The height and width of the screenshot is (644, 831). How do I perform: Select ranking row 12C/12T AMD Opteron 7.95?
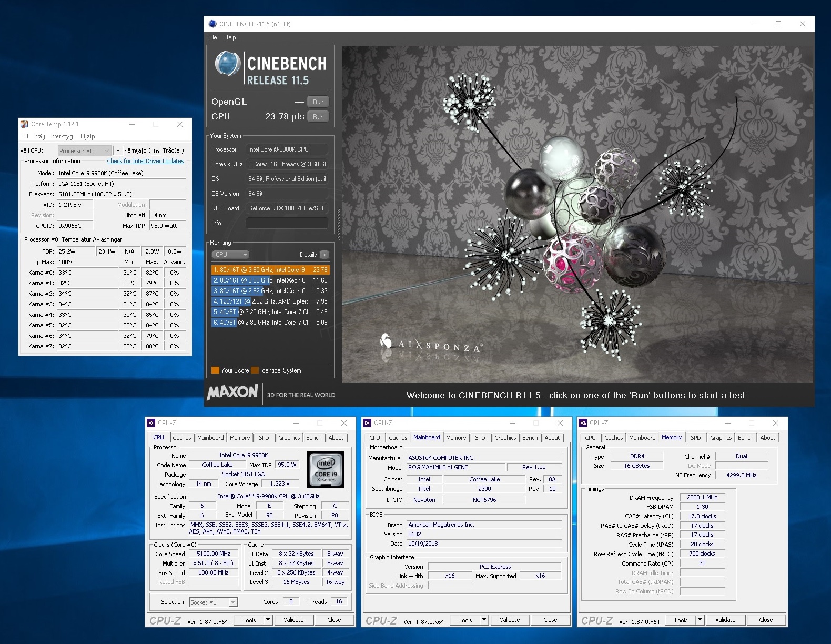[x=270, y=301]
